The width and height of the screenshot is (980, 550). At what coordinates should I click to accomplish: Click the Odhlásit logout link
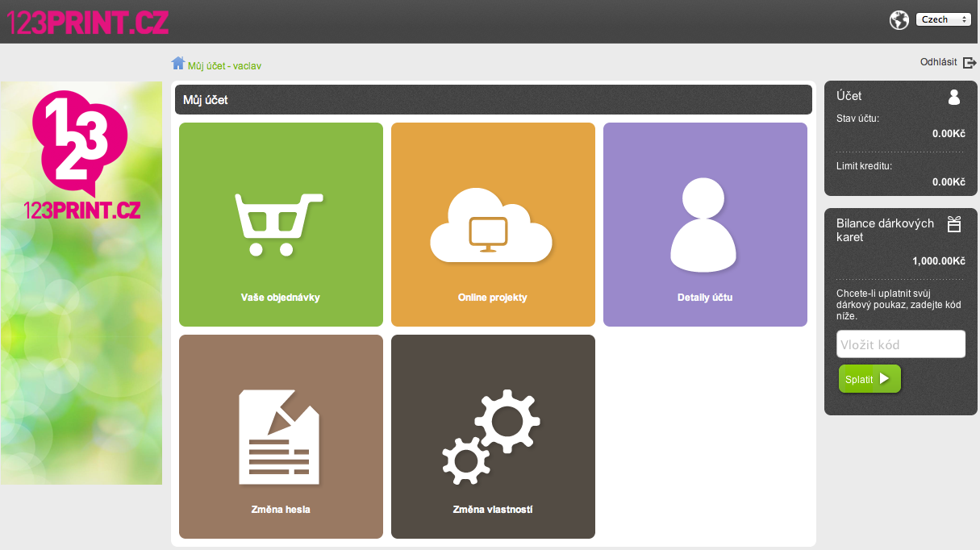tap(938, 62)
